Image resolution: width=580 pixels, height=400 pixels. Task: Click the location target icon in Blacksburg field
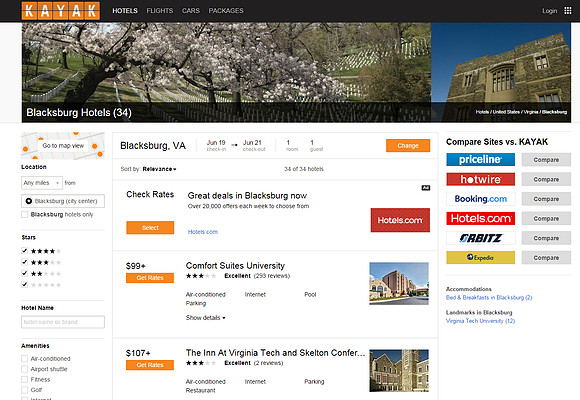click(28, 201)
